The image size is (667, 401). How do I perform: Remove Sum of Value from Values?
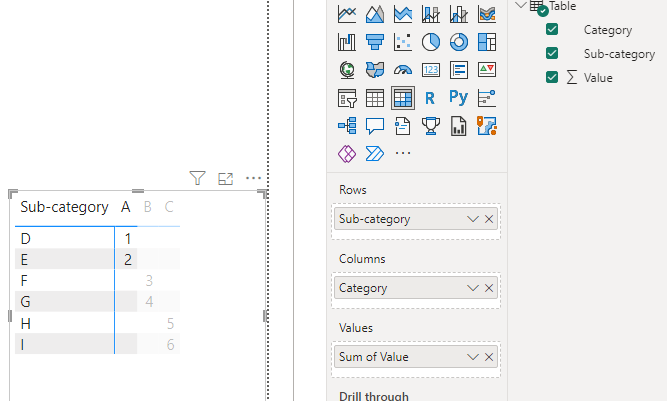click(489, 357)
